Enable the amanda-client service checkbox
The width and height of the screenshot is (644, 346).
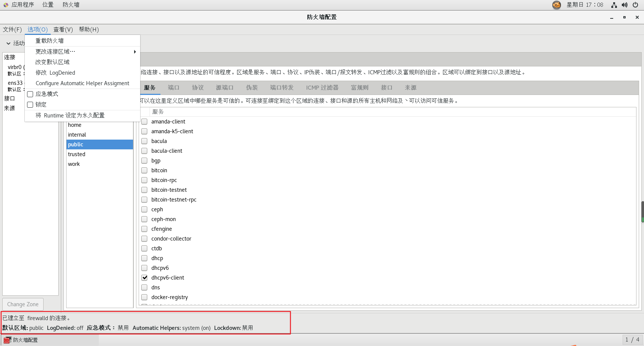click(144, 122)
